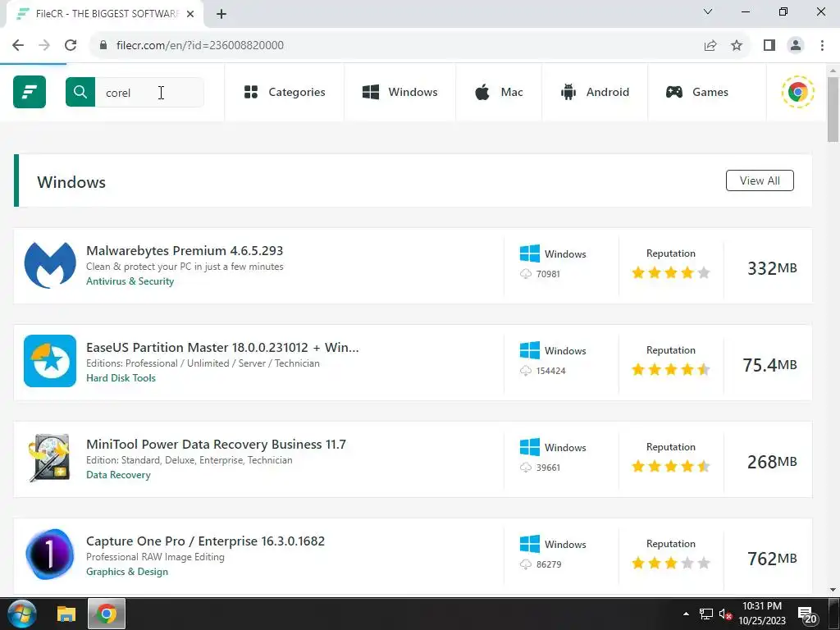Open MiniTool Power Data Recovery Business title
The height and width of the screenshot is (630, 840).
point(217,445)
